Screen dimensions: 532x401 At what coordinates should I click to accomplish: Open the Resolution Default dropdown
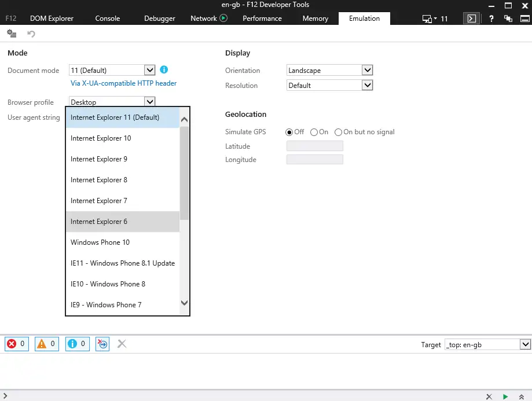click(x=329, y=85)
